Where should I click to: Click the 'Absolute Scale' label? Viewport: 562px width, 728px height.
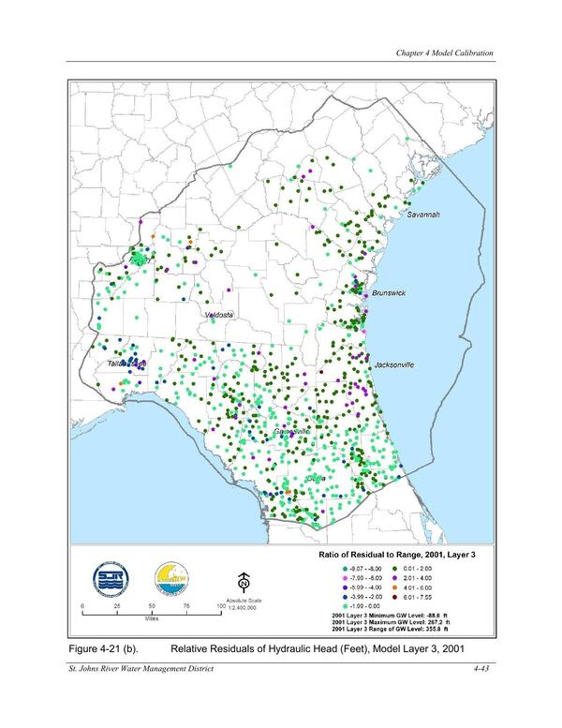coord(244,601)
